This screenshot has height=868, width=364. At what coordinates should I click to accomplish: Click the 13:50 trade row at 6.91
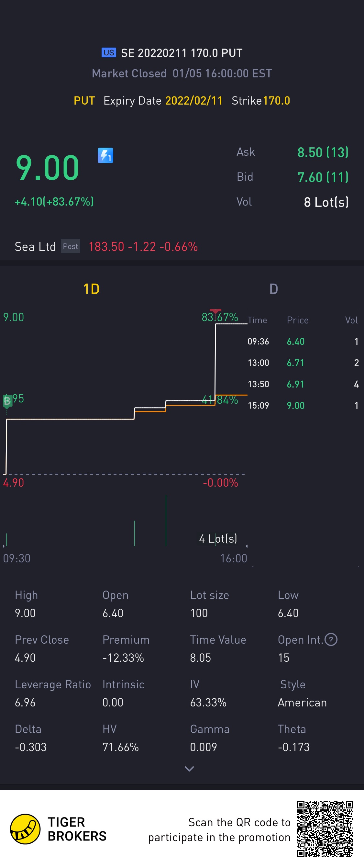coord(303,384)
